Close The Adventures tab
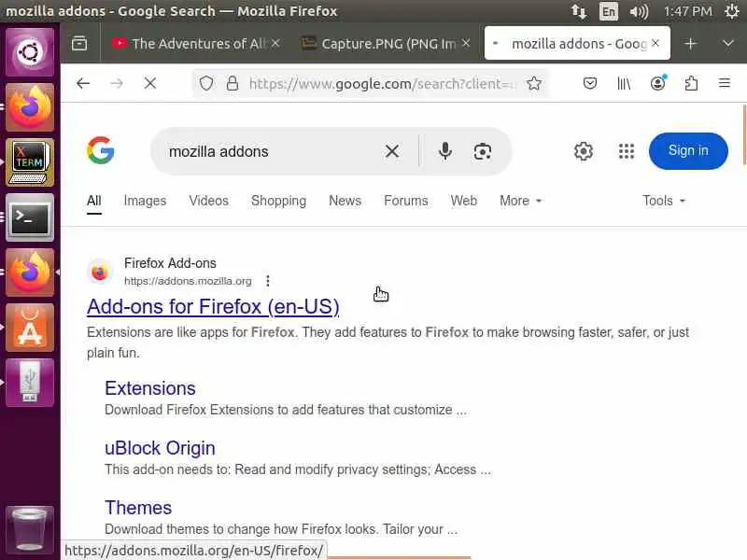The height and width of the screenshot is (560, 747). pos(275,43)
